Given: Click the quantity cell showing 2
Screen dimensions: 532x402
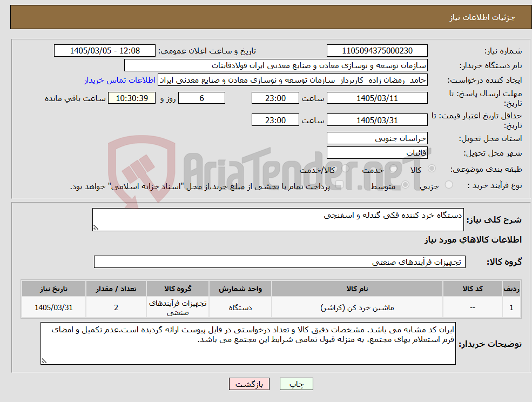Looking at the screenshot, I should click(116, 307).
